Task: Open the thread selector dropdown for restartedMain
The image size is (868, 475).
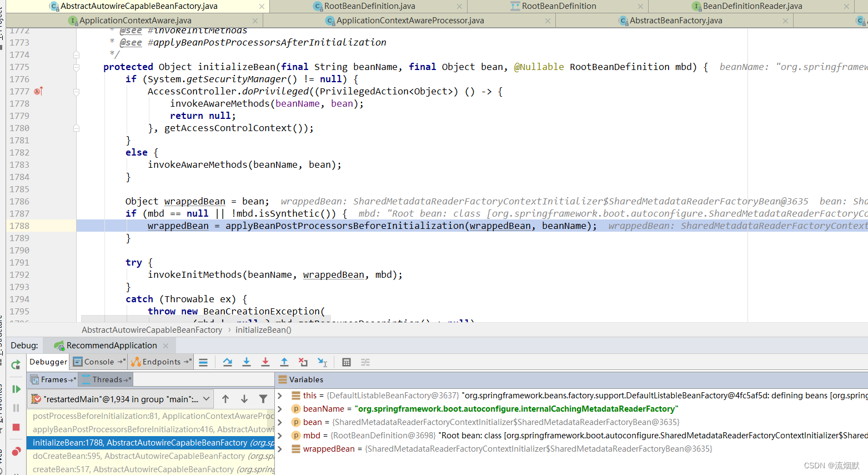Action: [207, 399]
